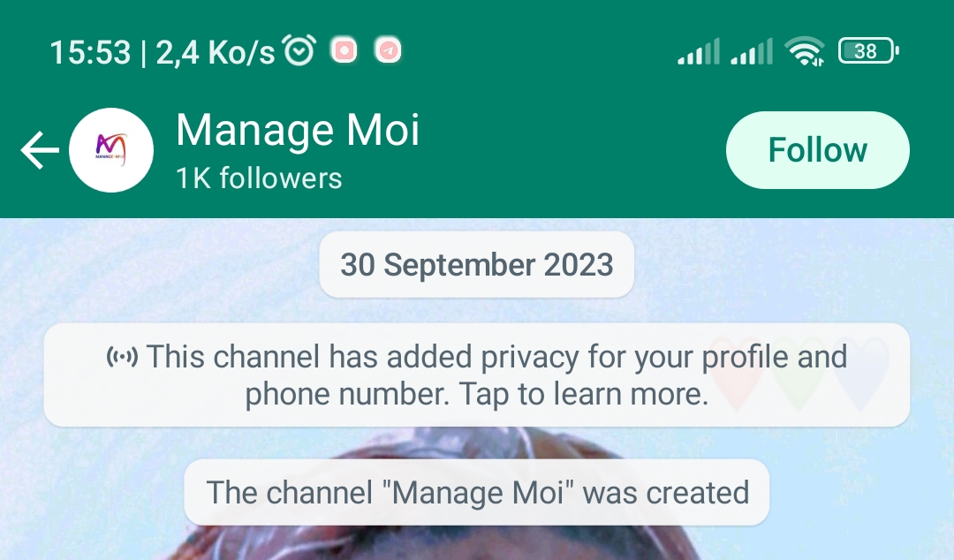Tap the screen recorder notification icon
The image size is (954, 560).
(344, 50)
